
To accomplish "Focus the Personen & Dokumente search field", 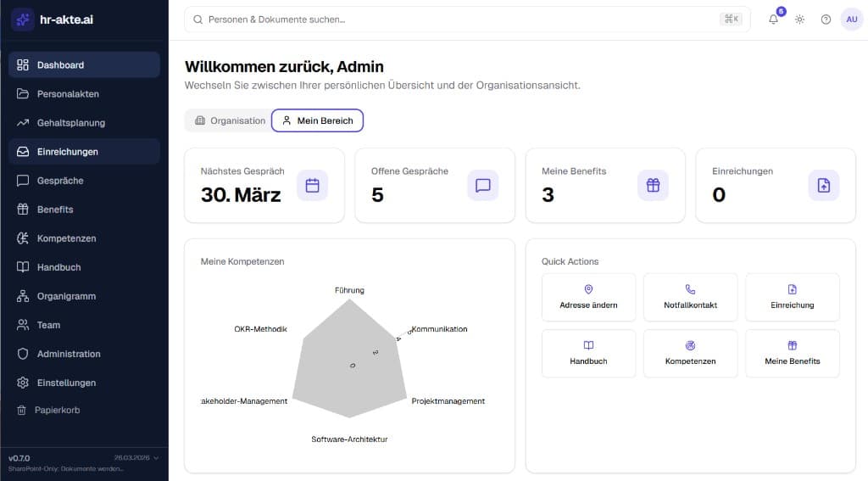I will point(458,19).
